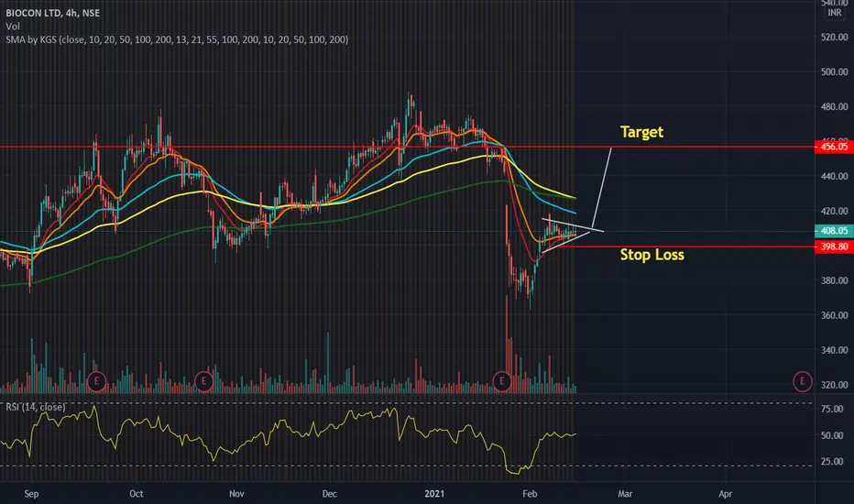Viewport: 854px width, 504px height.
Task: Open the late January earnings marker E
Action: point(501,381)
